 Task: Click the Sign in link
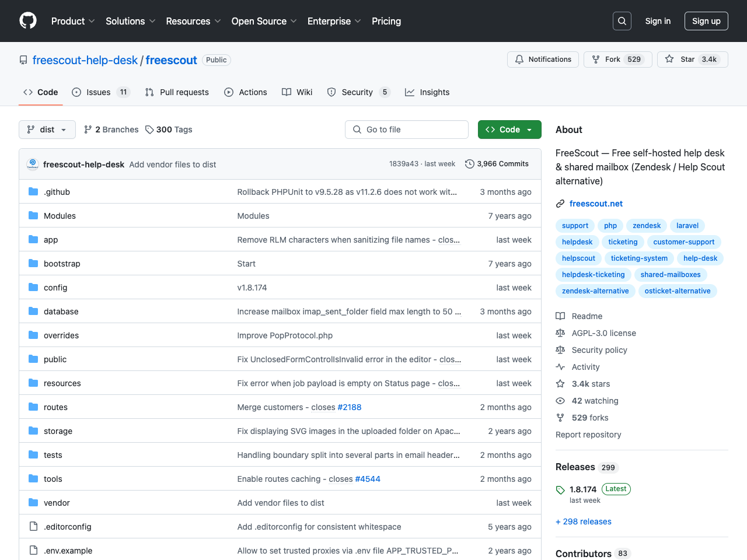[658, 21]
